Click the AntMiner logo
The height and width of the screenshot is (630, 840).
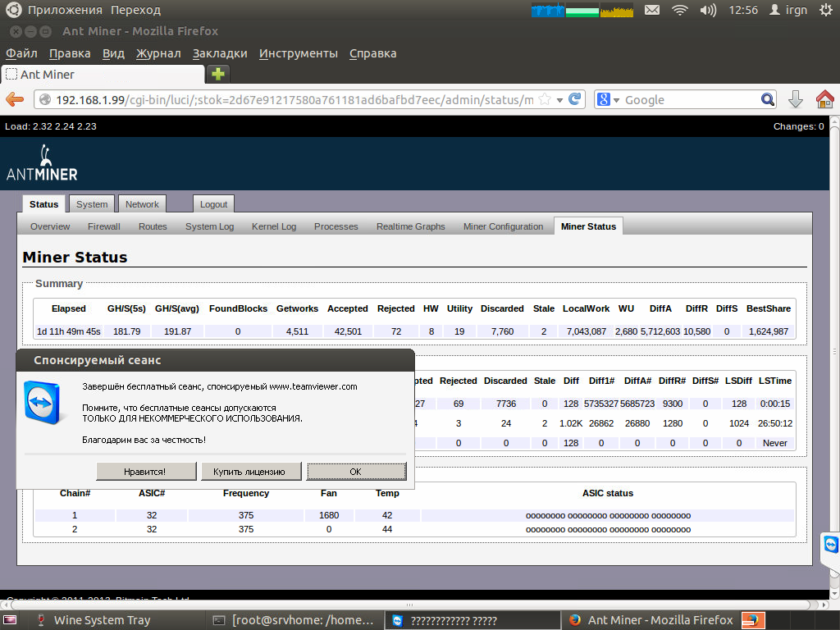[42, 163]
